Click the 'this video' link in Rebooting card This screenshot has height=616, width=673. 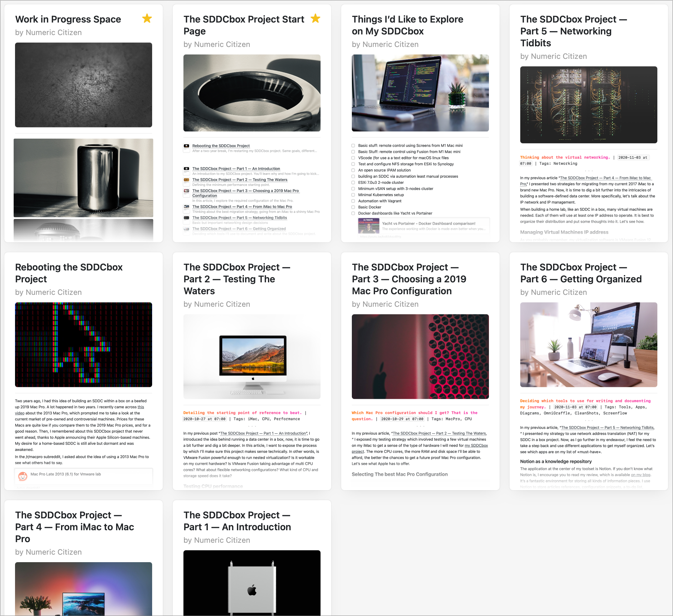(x=141, y=407)
